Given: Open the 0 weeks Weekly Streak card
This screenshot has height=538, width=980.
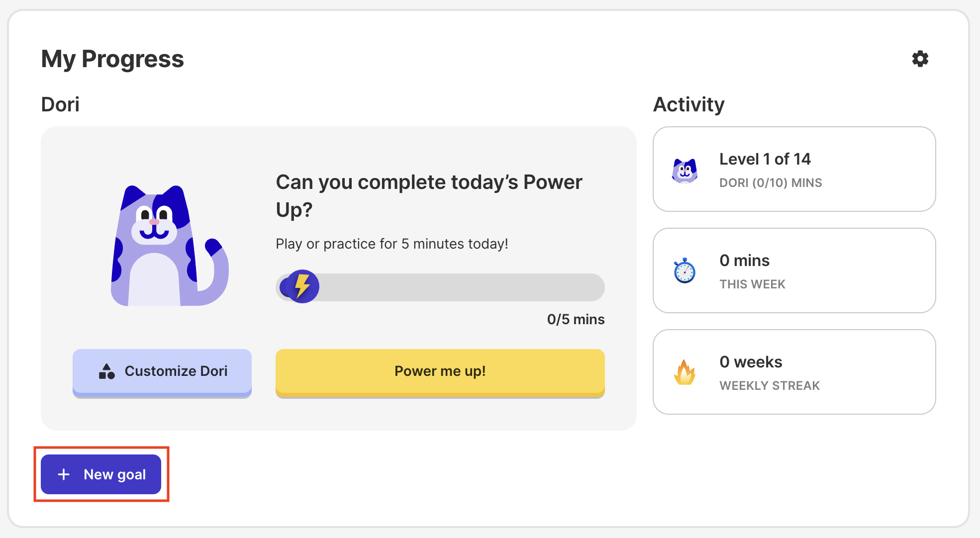Looking at the screenshot, I should (794, 372).
